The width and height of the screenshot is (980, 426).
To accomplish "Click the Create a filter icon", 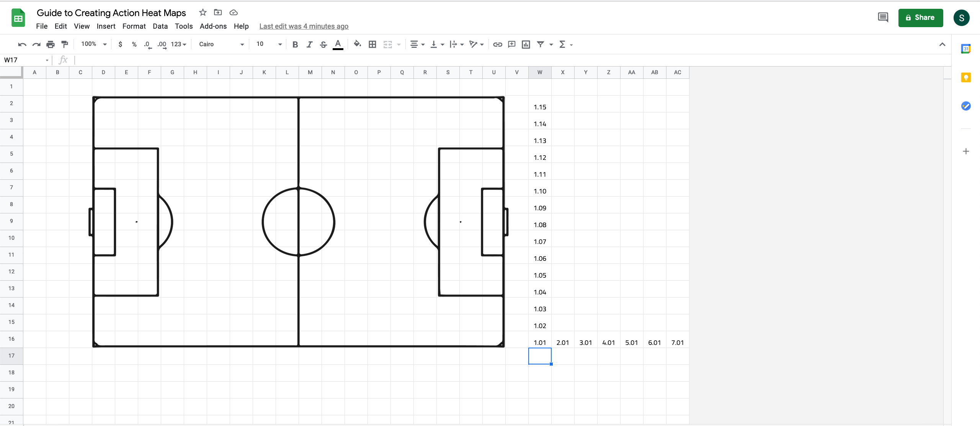I will tap(541, 44).
